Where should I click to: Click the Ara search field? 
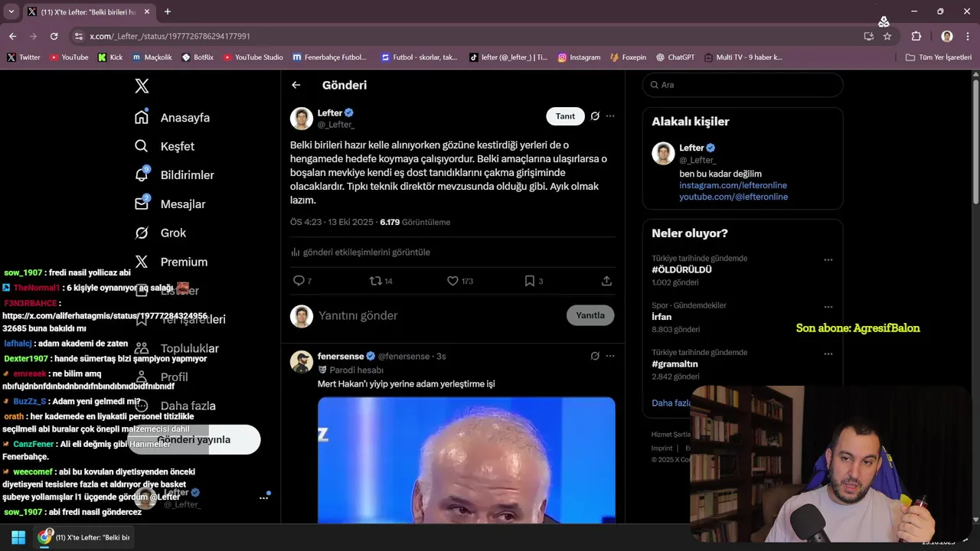click(743, 85)
